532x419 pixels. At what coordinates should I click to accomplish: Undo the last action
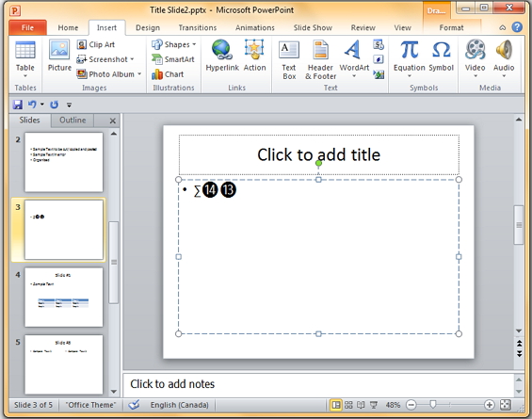click(x=32, y=105)
